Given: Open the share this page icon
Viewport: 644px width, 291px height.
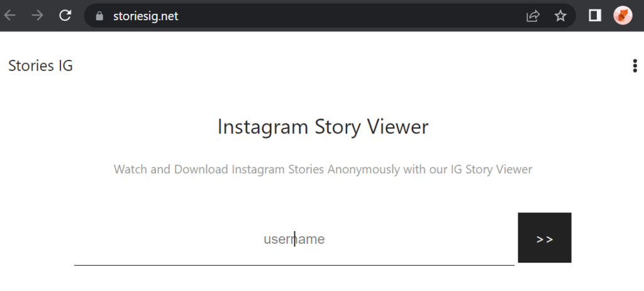Looking at the screenshot, I should click(x=533, y=16).
